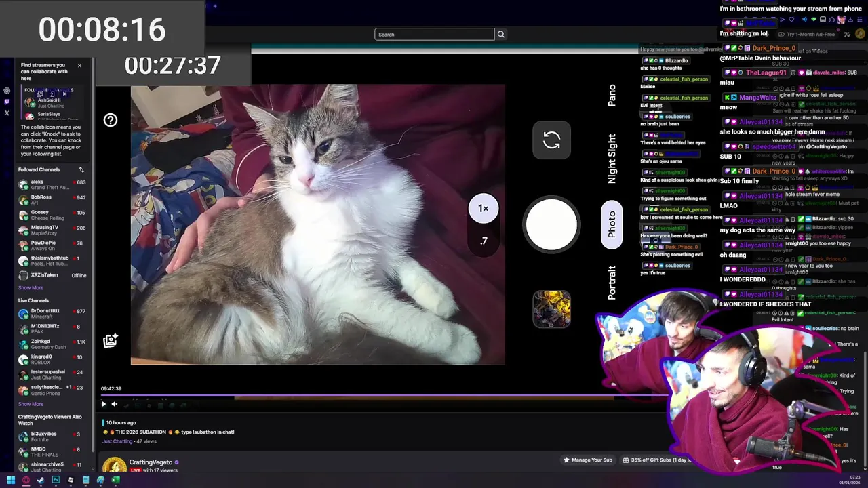Open the Paint taskbar icon
The height and width of the screenshot is (488, 868).
pos(100,481)
